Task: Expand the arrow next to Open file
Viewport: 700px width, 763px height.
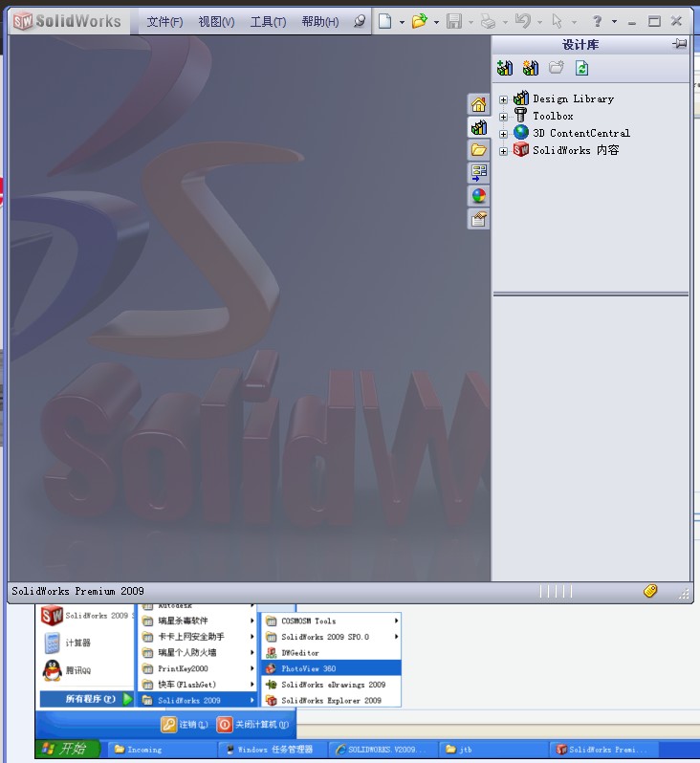Action: click(x=436, y=22)
